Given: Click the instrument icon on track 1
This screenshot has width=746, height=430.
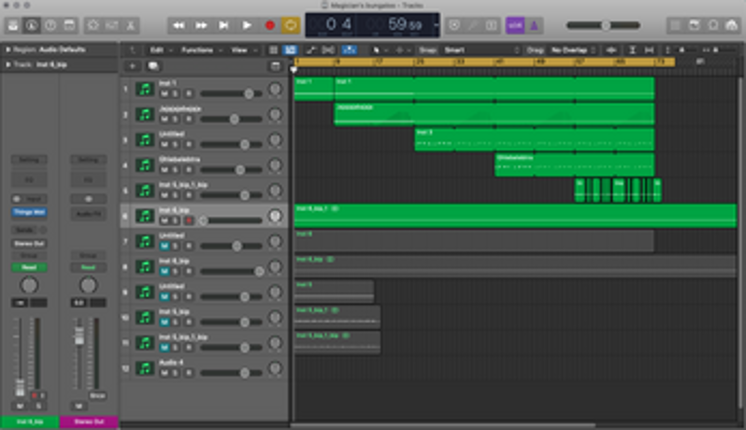Looking at the screenshot, I should point(145,89).
